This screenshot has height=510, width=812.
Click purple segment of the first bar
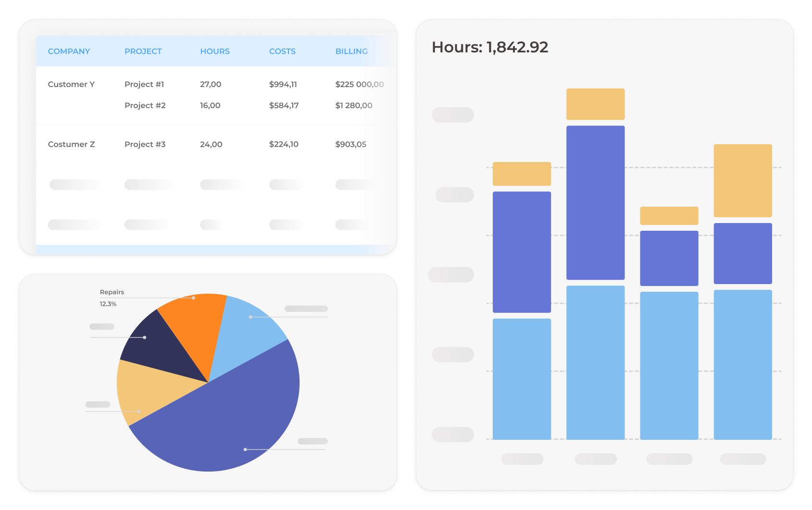[x=522, y=252]
